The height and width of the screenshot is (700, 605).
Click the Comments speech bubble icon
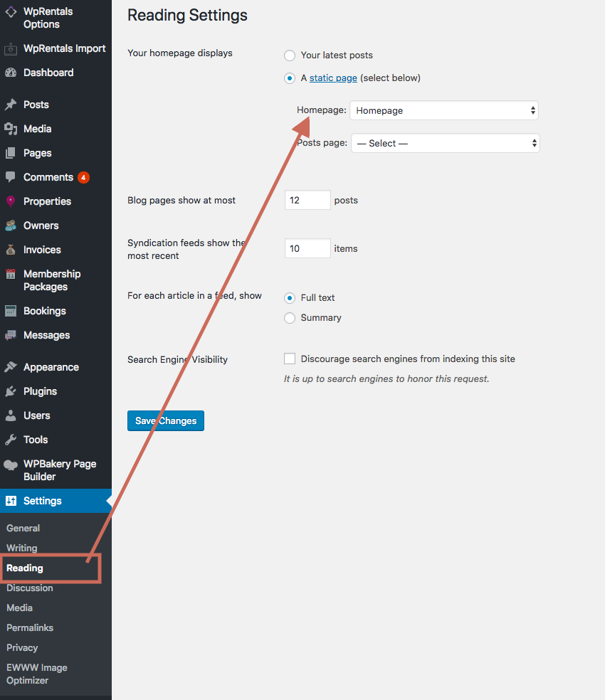click(11, 177)
